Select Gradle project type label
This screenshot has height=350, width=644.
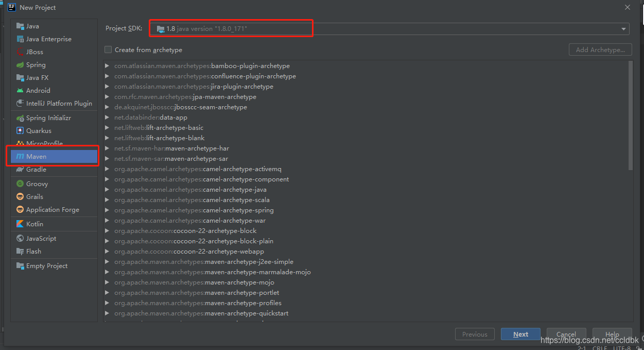[36, 170]
